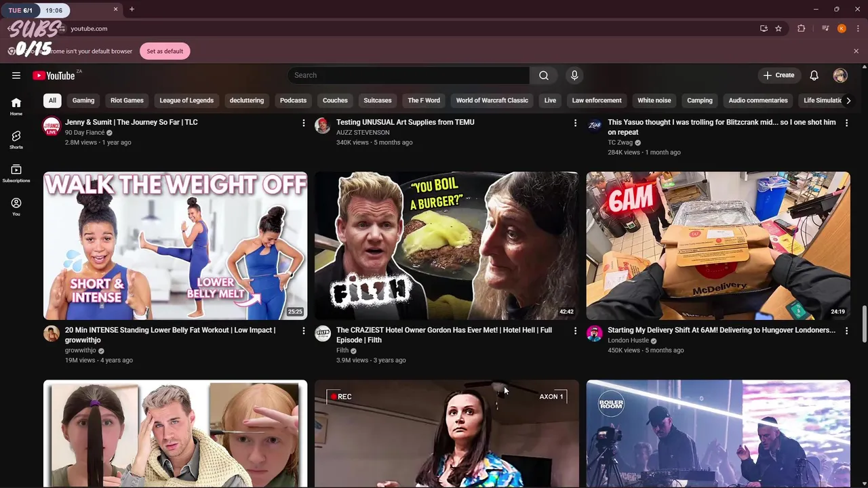The image size is (868, 488).
Task: Filter by World of Warcraft Classic
Action: [x=492, y=100]
